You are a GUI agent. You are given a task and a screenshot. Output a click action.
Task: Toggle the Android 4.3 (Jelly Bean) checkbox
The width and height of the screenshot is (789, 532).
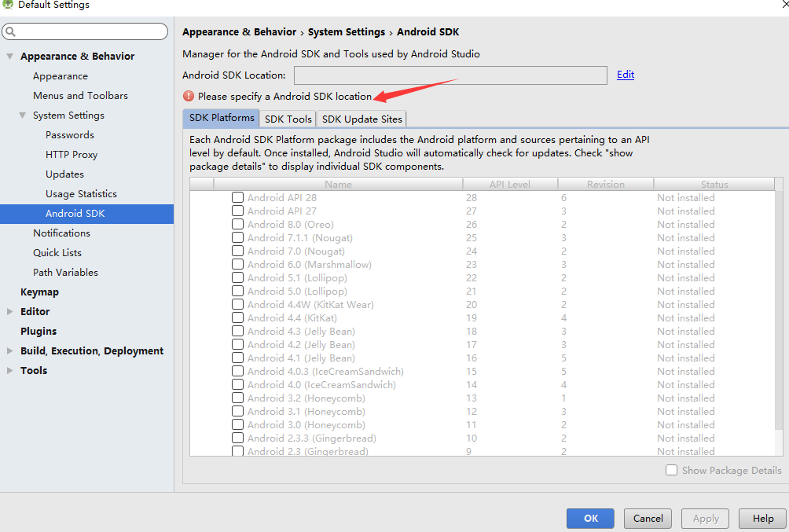pos(237,331)
